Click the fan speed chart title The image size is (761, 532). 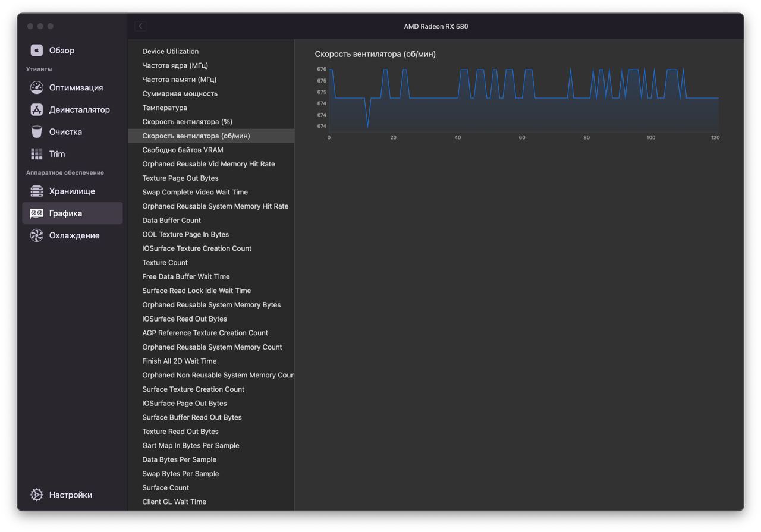click(x=375, y=54)
